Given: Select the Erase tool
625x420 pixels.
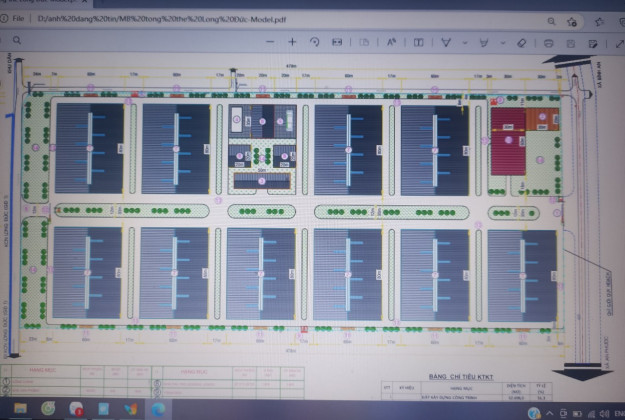Looking at the screenshot, I should pos(521,43).
